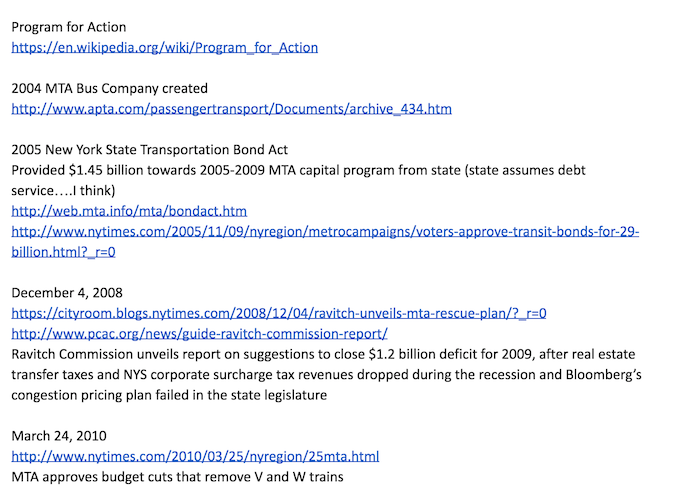Click the "Program for Action" heading text

[69, 26]
